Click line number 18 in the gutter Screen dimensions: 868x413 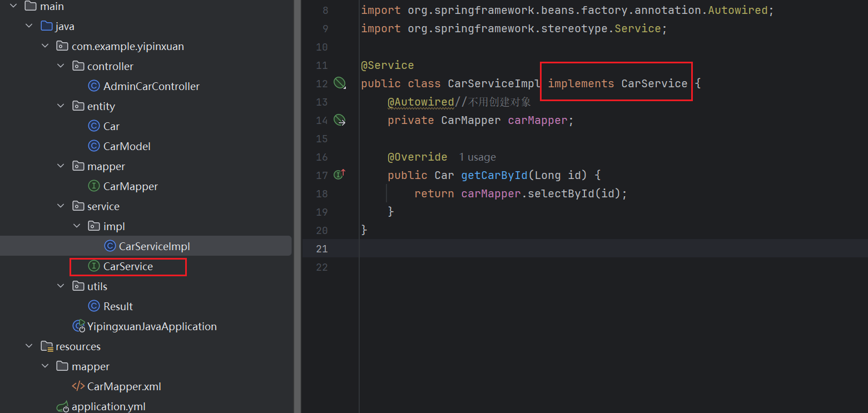click(x=322, y=193)
